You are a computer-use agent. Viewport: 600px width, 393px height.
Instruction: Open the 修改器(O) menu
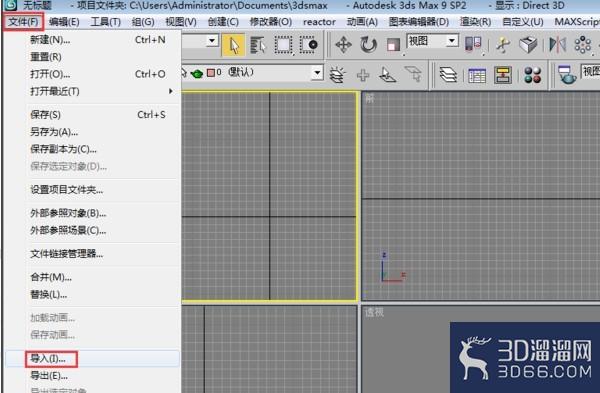[x=271, y=22]
